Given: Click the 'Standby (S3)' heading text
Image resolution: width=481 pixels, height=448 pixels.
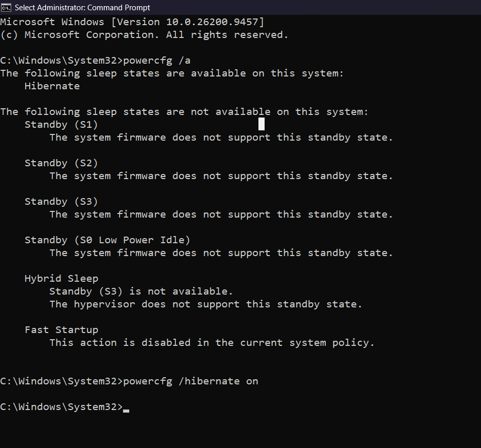Looking at the screenshot, I should tap(62, 202).
